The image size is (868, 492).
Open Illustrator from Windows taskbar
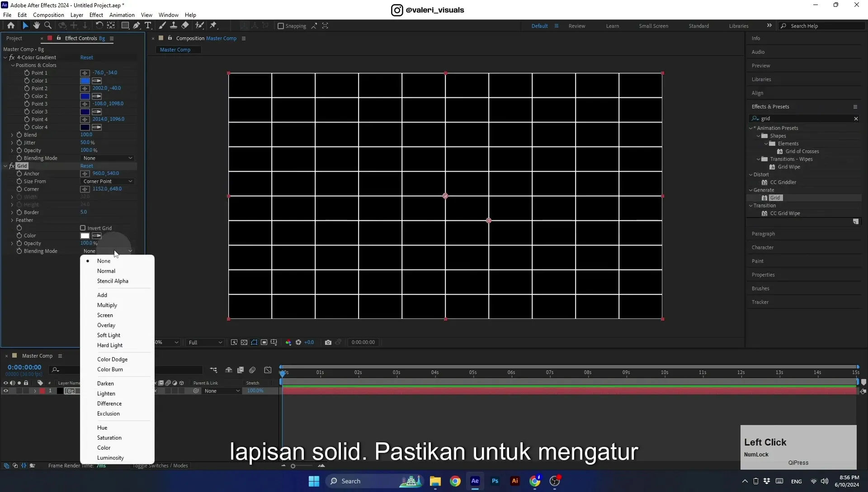(515, 481)
